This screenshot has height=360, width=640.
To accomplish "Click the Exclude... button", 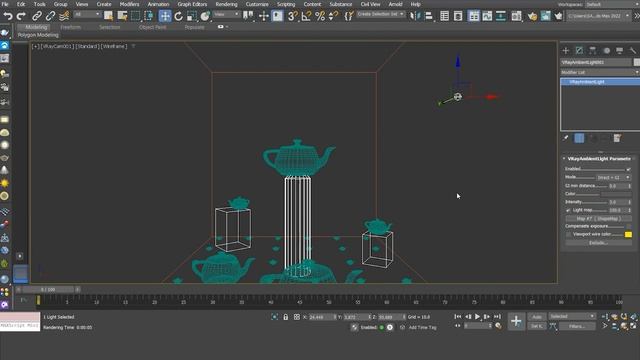I will click(598, 243).
